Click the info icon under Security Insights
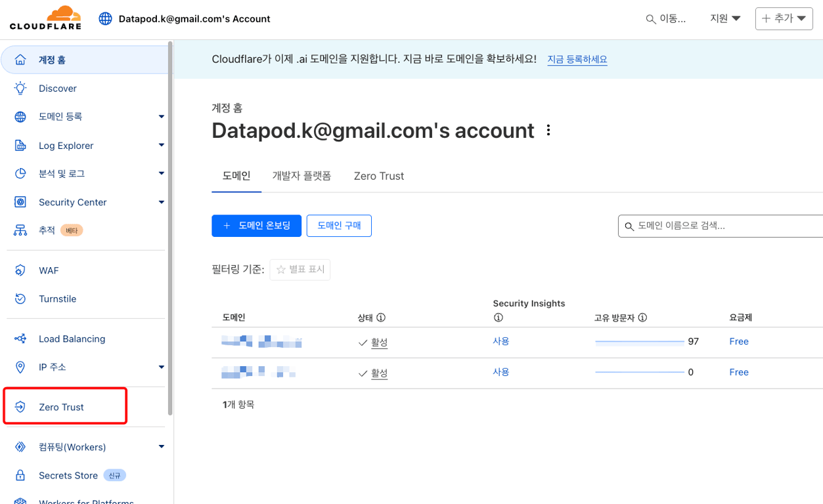The width and height of the screenshot is (823, 504). (498, 318)
